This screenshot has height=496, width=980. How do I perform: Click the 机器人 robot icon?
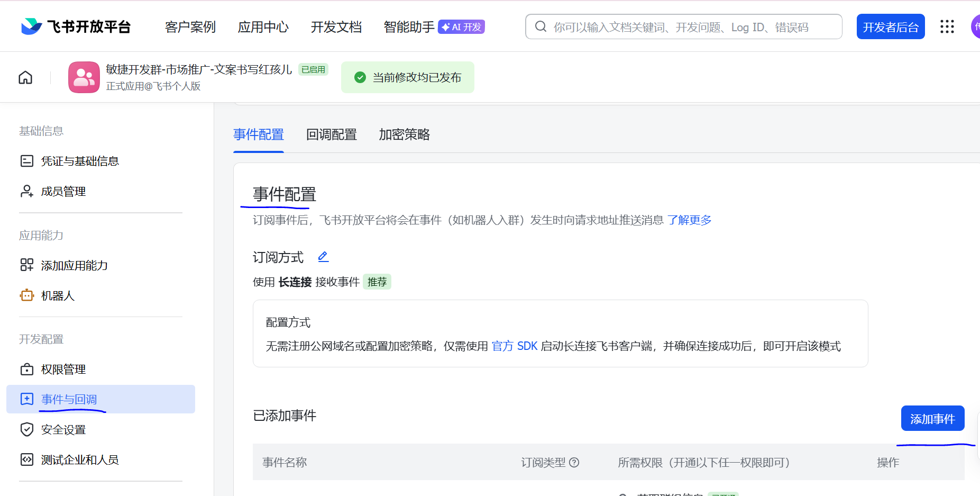tap(27, 295)
